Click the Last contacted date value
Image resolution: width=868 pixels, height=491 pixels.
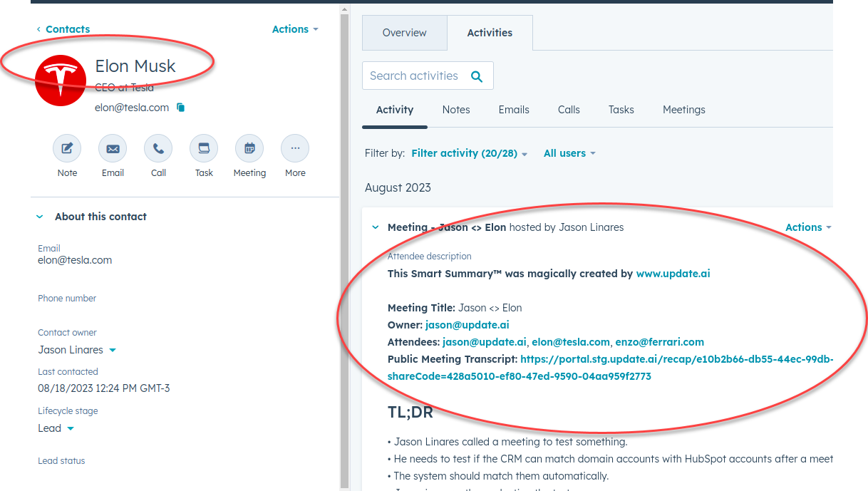pyautogui.click(x=104, y=389)
